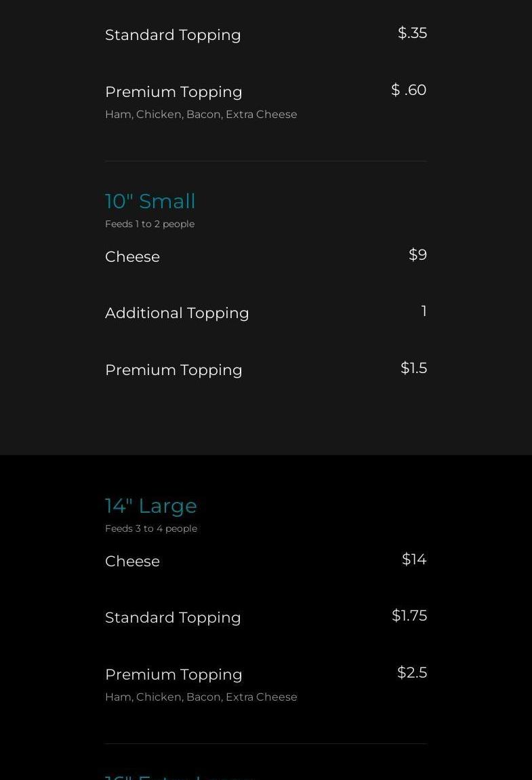Screen dimensions: 532x780
Task: Select Cheese under 14" Large
Action: tap(132, 562)
